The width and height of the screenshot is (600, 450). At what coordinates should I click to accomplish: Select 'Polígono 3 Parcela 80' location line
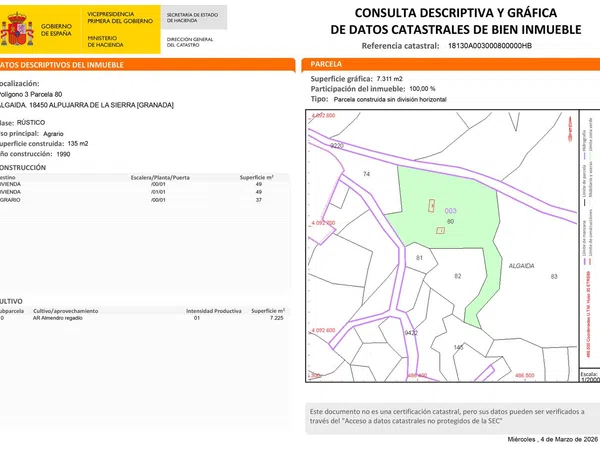click(x=31, y=94)
